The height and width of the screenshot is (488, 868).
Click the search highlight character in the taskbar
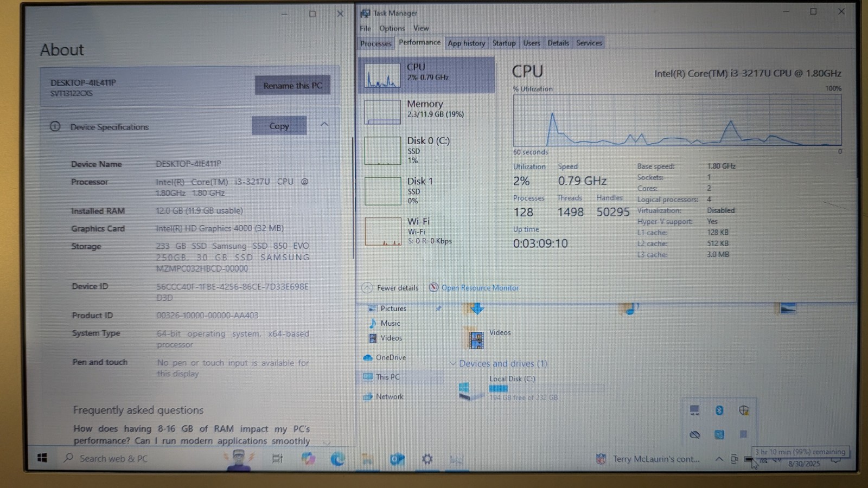238,459
